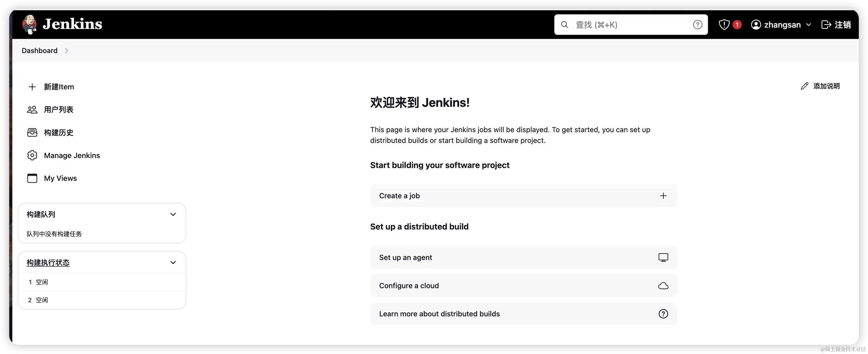This screenshot has width=868, height=354.
Task: Open the Set up an agent option
Action: [x=523, y=258]
